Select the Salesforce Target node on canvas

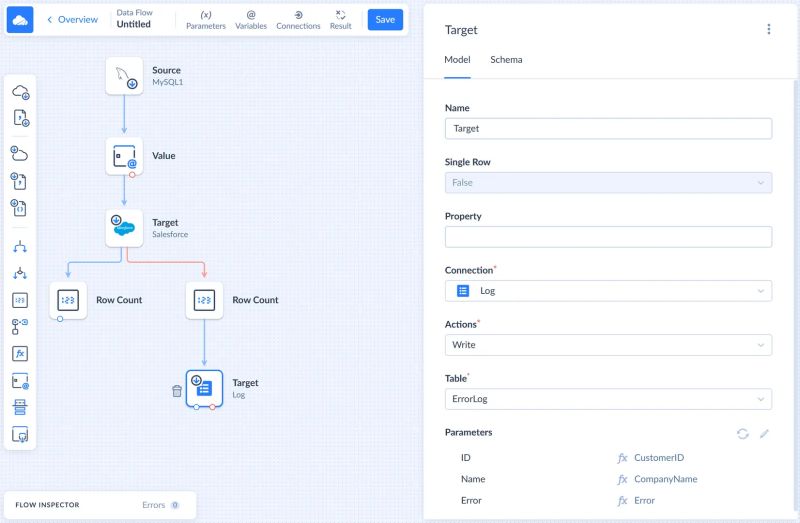(124, 228)
